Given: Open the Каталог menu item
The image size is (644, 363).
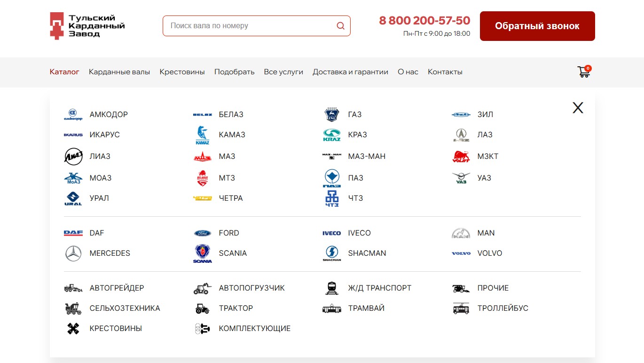Looking at the screenshot, I should (x=64, y=72).
